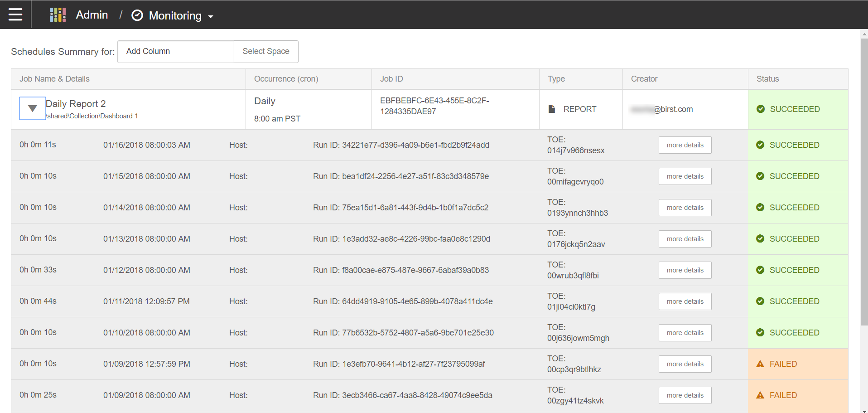
Task: Open the Monitoring dropdown caret
Action: 211,17
